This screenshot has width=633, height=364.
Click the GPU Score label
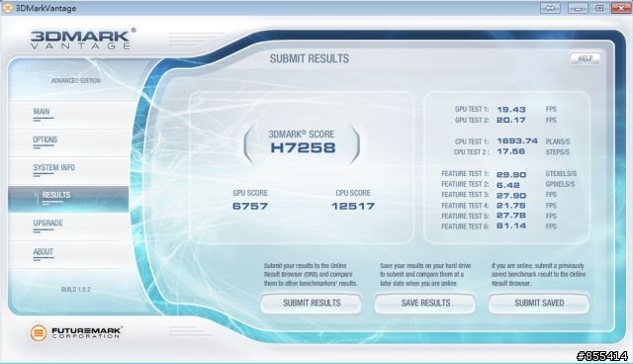(x=250, y=193)
